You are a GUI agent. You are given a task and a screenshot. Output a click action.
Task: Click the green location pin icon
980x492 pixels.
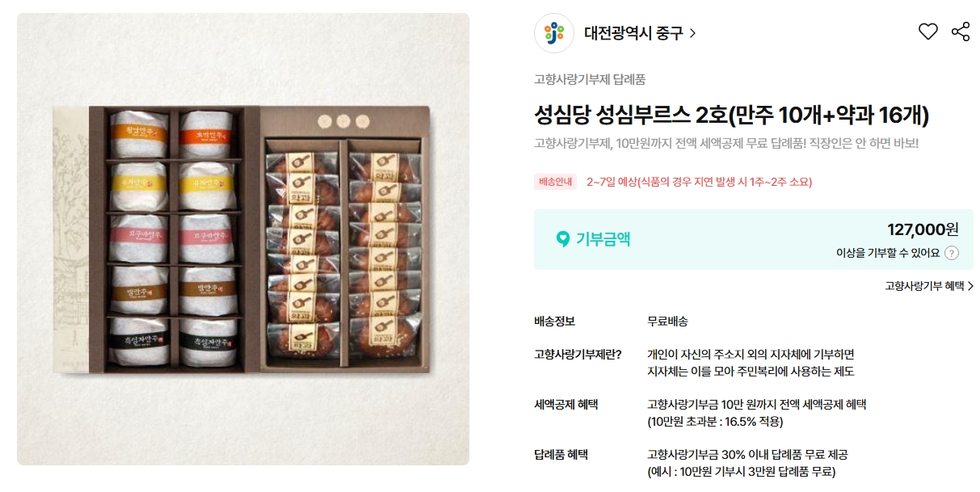(562, 239)
